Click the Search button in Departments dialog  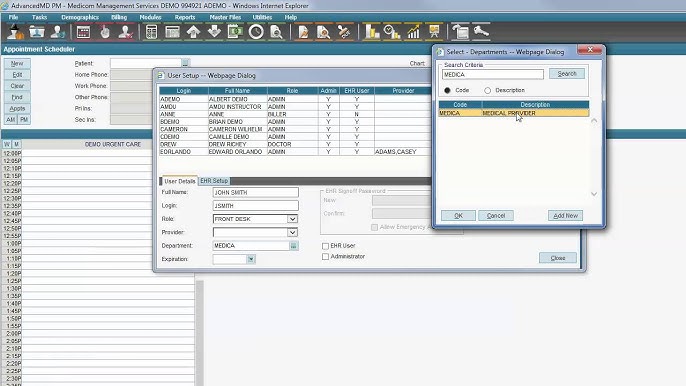(567, 74)
